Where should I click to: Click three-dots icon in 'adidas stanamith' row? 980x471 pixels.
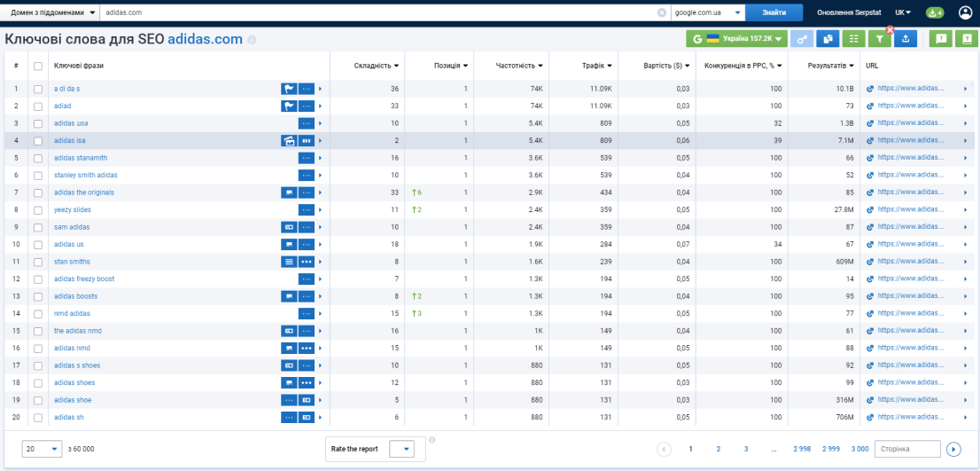click(307, 158)
